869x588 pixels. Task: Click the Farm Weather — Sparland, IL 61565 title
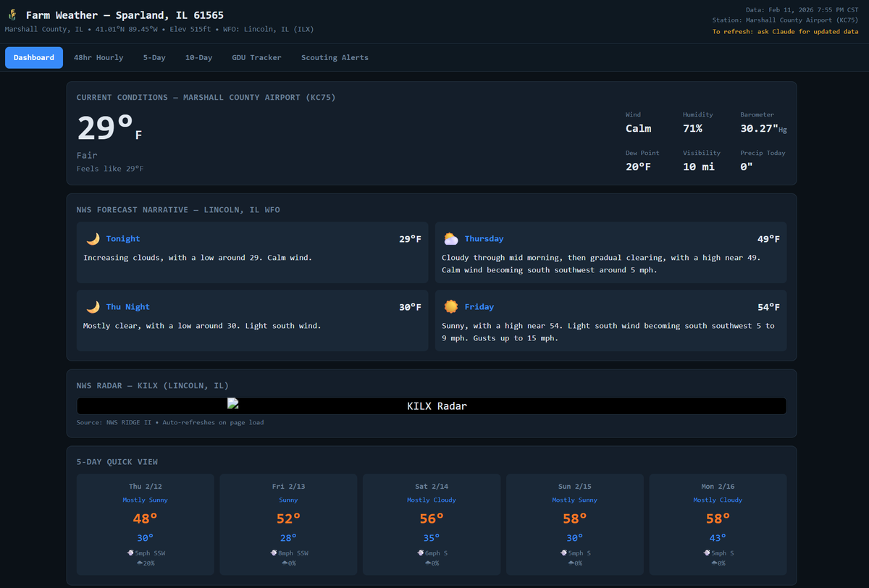pyautogui.click(x=125, y=15)
